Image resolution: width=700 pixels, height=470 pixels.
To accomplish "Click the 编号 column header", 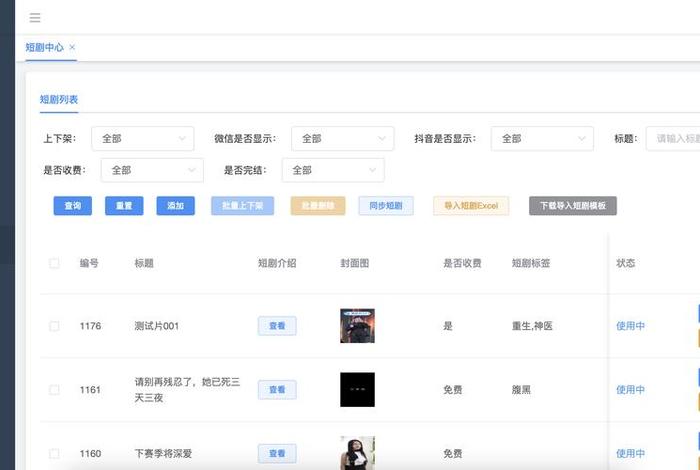I will pyautogui.click(x=89, y=263).
